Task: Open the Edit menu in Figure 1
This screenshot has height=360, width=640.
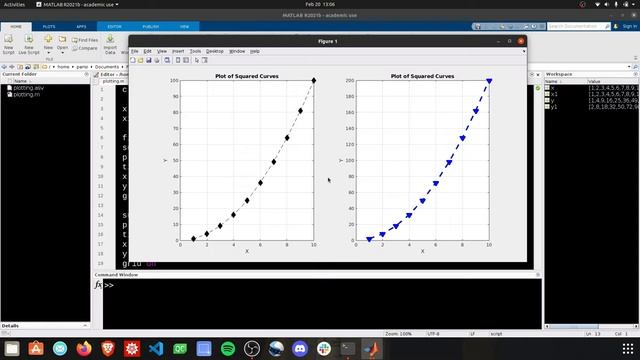Action: pos(147,51)
